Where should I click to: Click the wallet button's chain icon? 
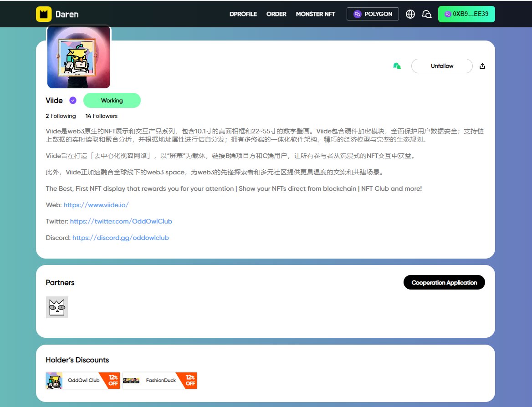[448, 14]
